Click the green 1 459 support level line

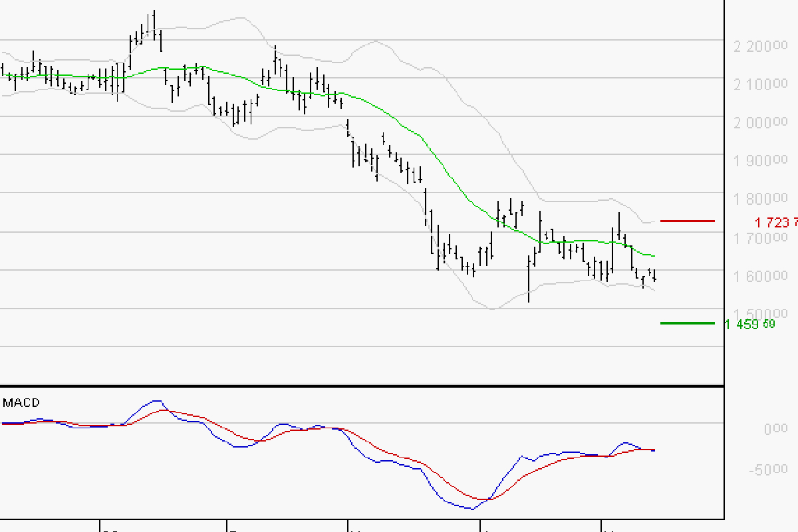(x=687, y=323)
